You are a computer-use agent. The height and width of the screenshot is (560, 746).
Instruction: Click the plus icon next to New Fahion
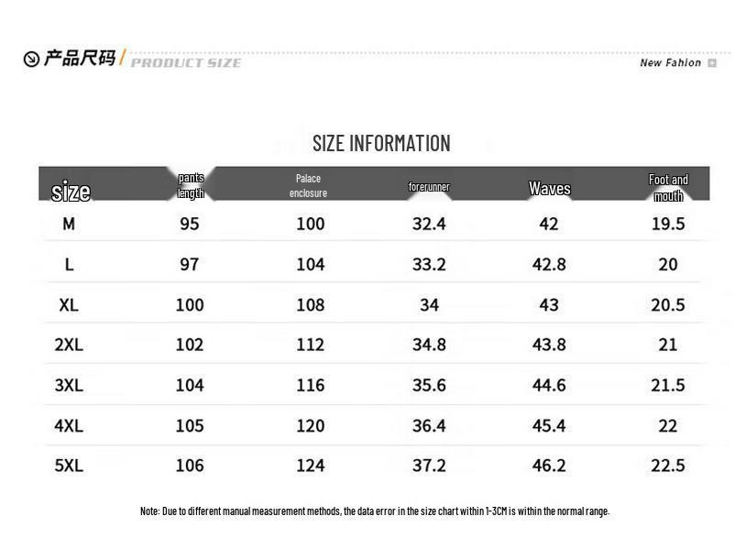(x=712, y=63)
